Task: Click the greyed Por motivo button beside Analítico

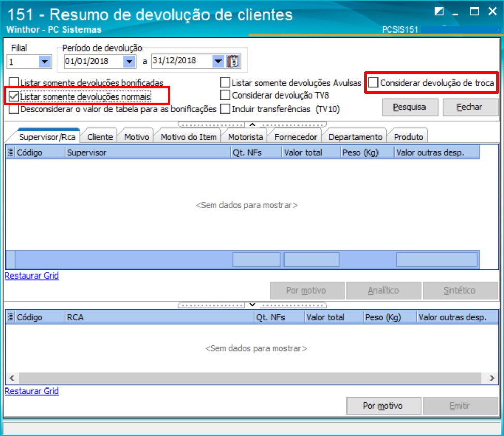Action: click(307, 290)
